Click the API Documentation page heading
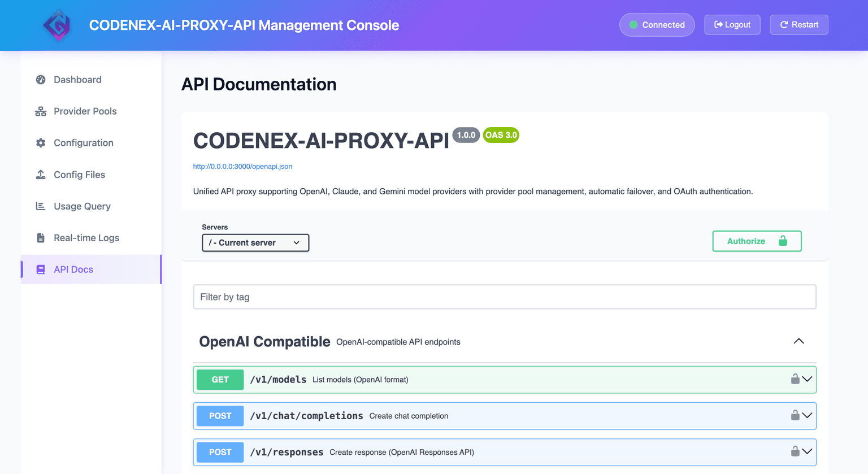 pos(259,84)
